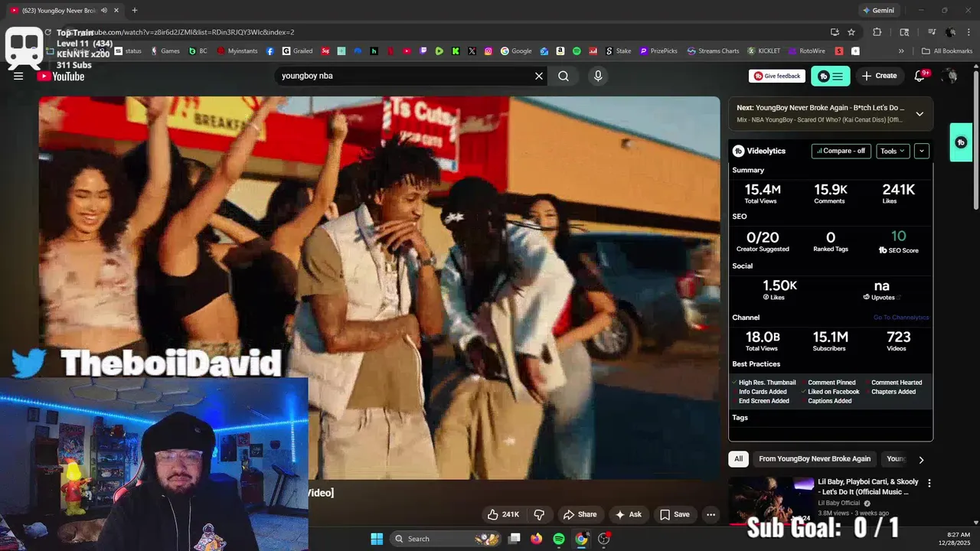Click the Ask button

[x=628, y=514]
